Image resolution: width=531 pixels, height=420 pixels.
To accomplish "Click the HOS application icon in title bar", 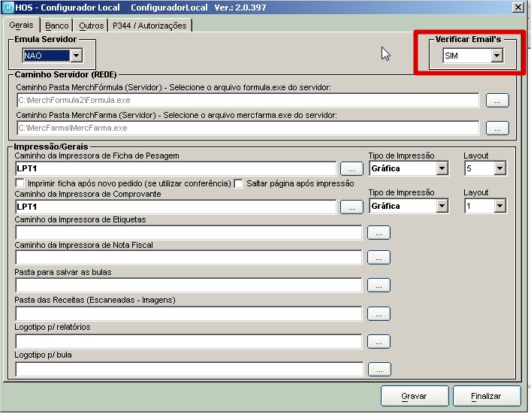I will pos(8,7).
